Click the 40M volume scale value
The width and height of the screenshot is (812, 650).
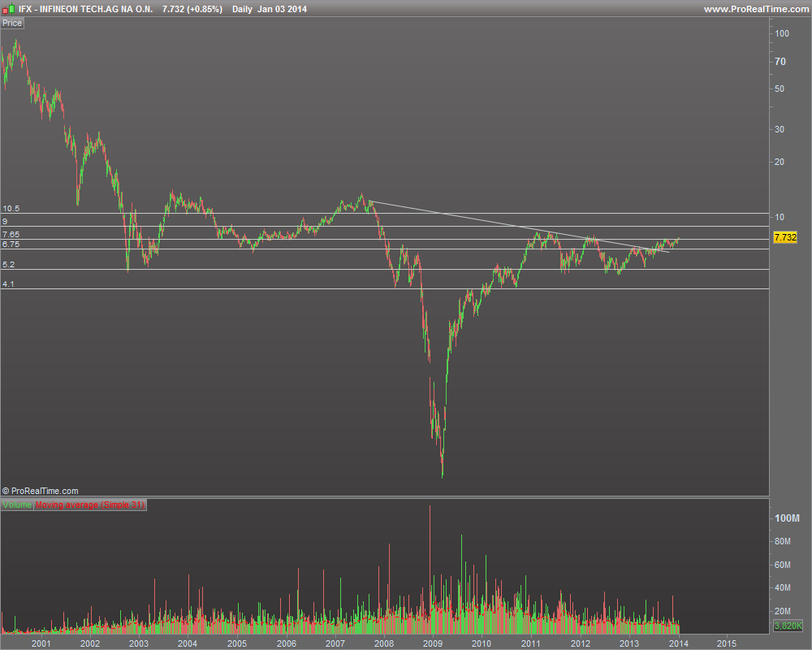(x=783, y=587)
